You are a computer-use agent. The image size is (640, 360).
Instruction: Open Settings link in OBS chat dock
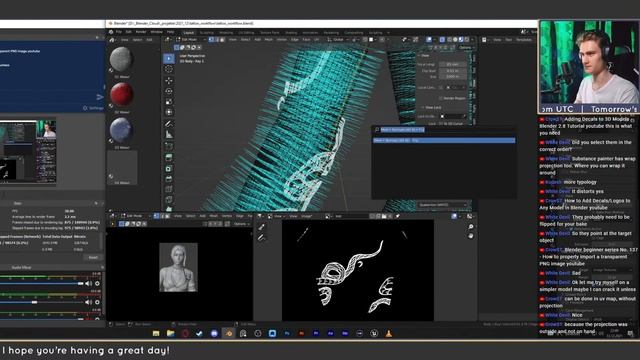pyautogui.click(x=93, y=108)
